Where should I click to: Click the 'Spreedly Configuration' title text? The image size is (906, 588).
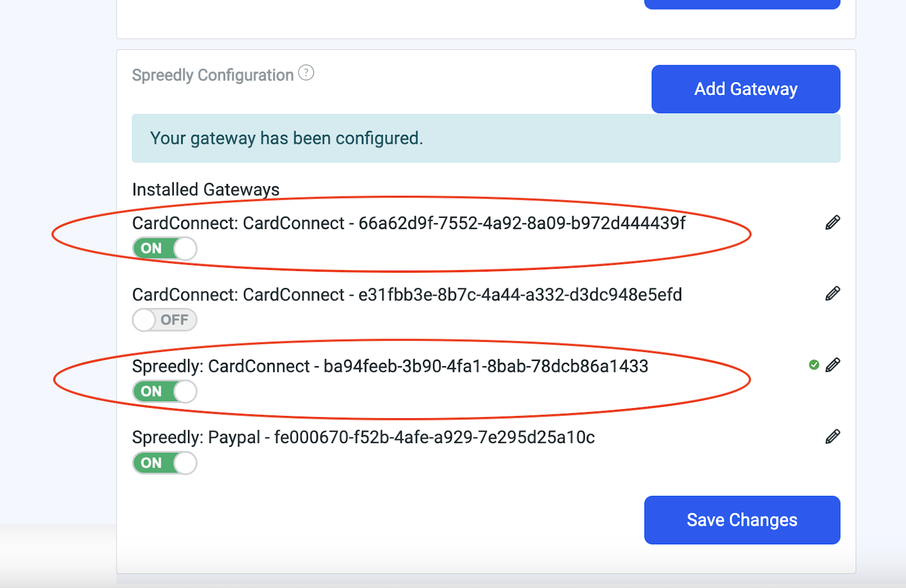[x=213, y=75]
